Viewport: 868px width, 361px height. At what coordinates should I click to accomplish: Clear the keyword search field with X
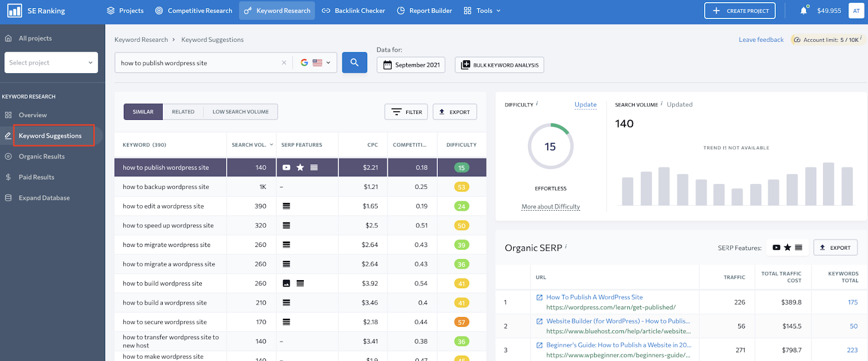coord(284,63)
